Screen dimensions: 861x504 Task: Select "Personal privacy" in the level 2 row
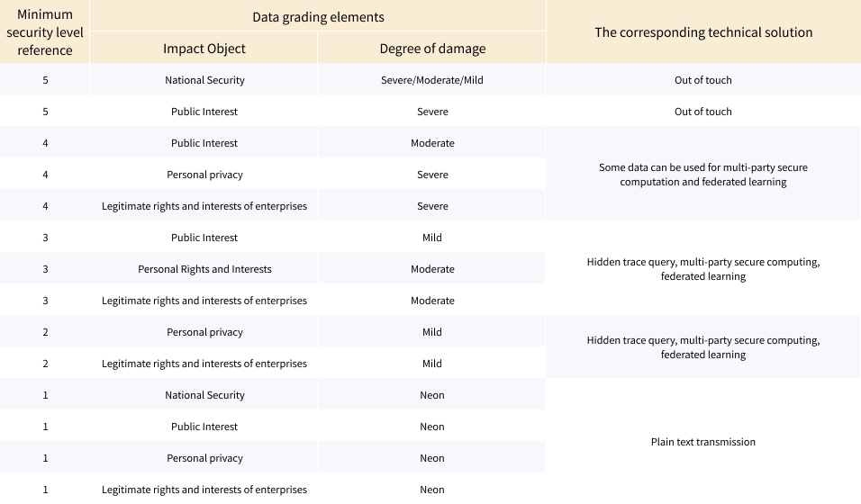tap(204, 332)
